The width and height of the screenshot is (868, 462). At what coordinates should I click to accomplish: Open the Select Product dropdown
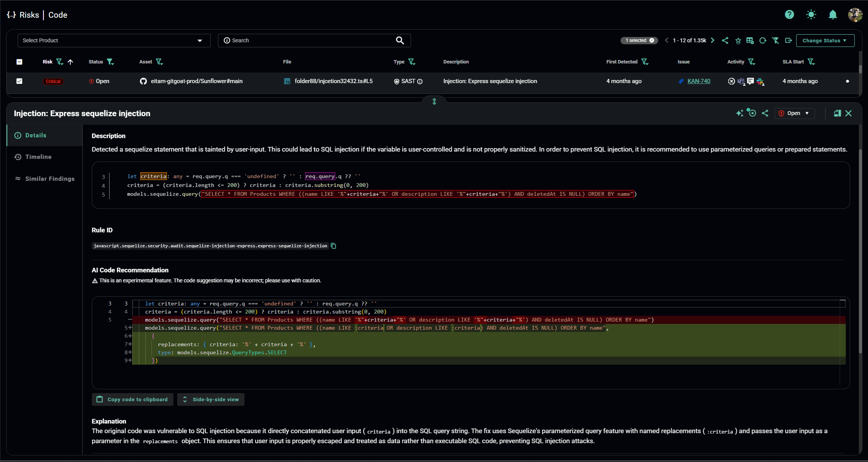114,40
